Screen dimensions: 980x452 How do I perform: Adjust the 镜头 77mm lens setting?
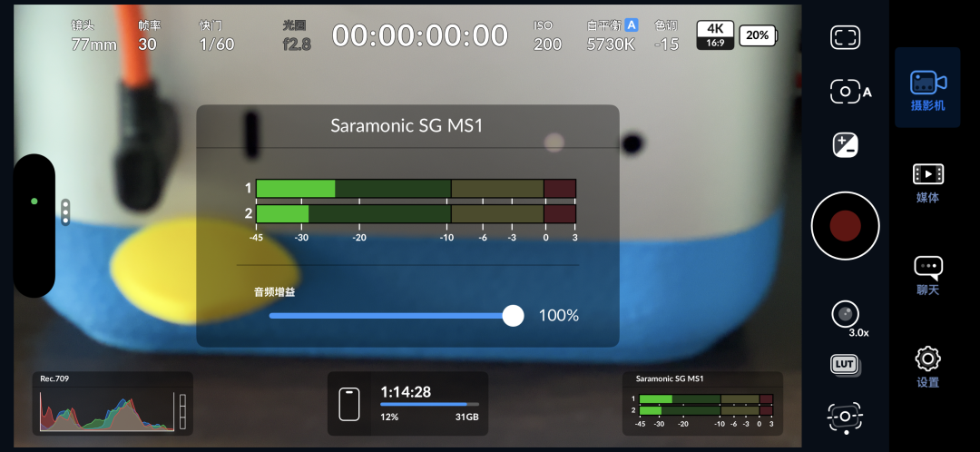click(x=93, y=35)
